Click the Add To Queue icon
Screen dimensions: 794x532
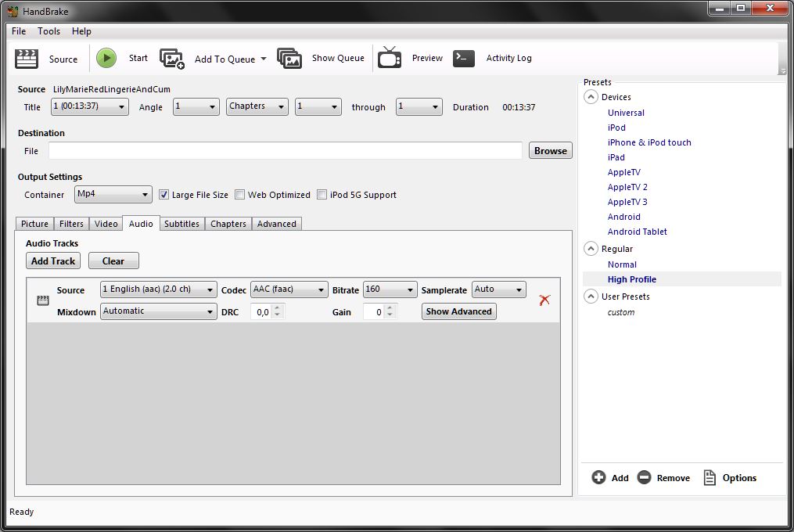[x=171, y=59]
